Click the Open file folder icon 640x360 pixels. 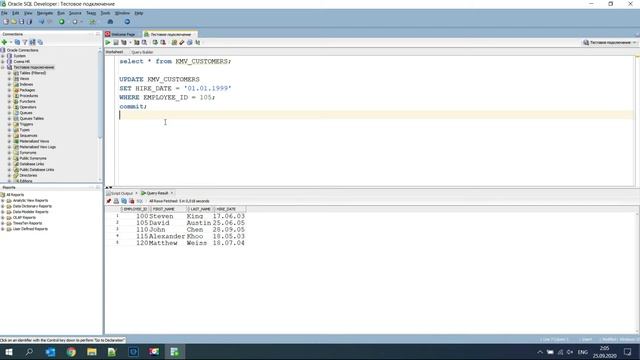point(13,22)
